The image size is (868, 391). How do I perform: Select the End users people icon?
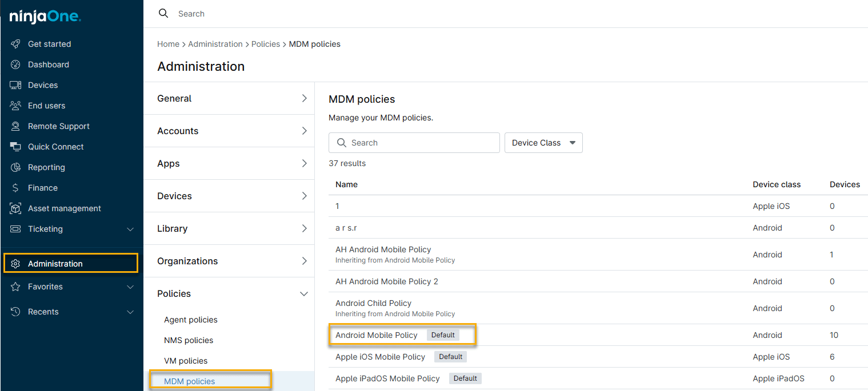point(15,106)
